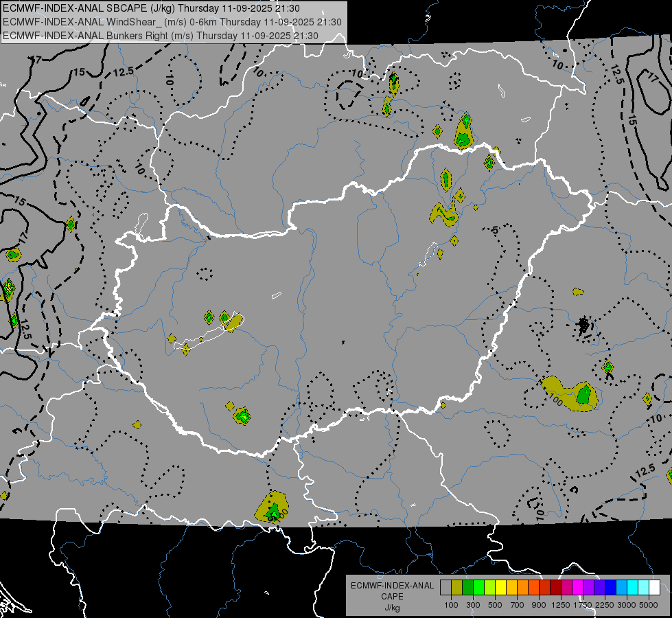Pick the white swatch at legend end
This screenshot has height=618, width=672.
(x=656, y=587)
